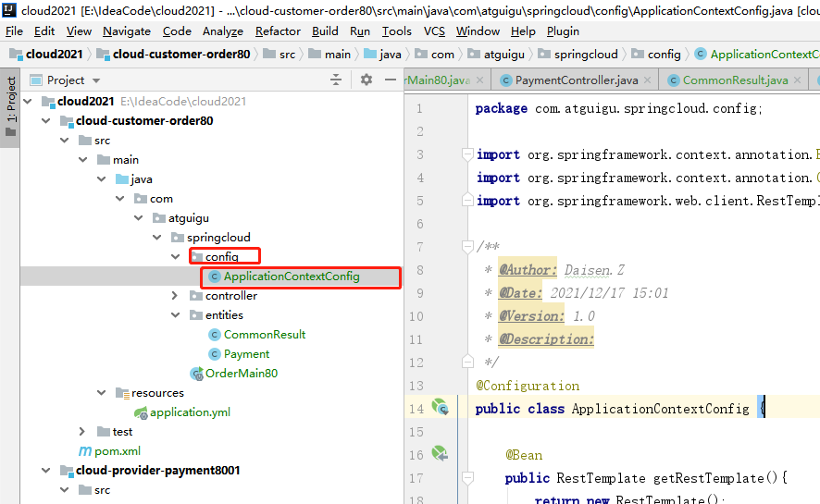Image resolution: width=820 pixels, height=504 pixels.
Task: Select ApplicationContextConfig class in tree
Action: [x=292, y=277]
